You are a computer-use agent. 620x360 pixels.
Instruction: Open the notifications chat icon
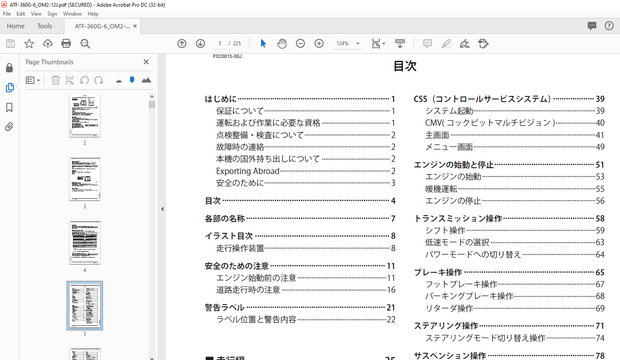(592, 26)
